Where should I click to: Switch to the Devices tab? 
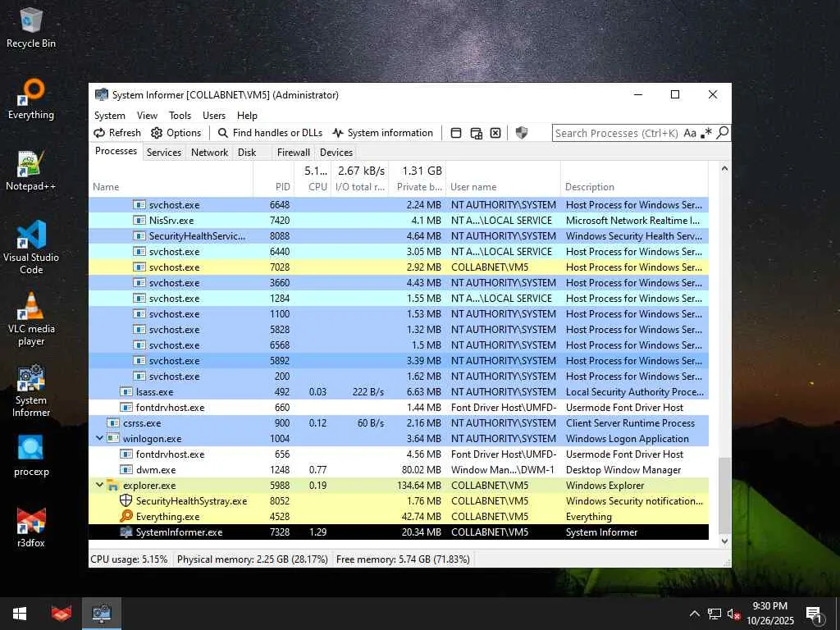click(x=336, y=152)
